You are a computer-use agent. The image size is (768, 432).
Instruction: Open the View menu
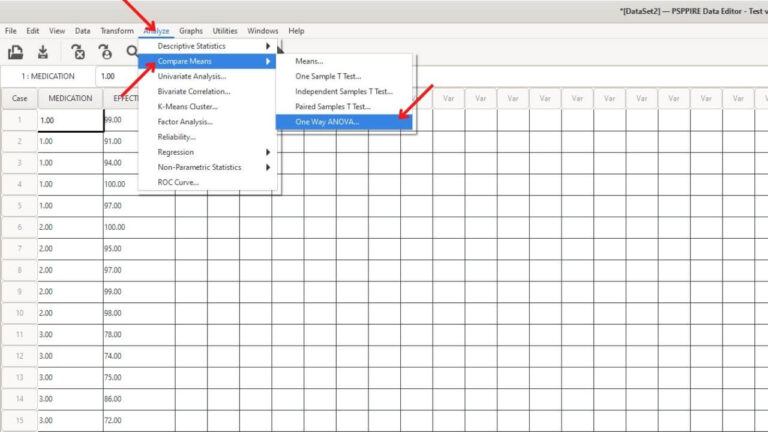(57, 31)
